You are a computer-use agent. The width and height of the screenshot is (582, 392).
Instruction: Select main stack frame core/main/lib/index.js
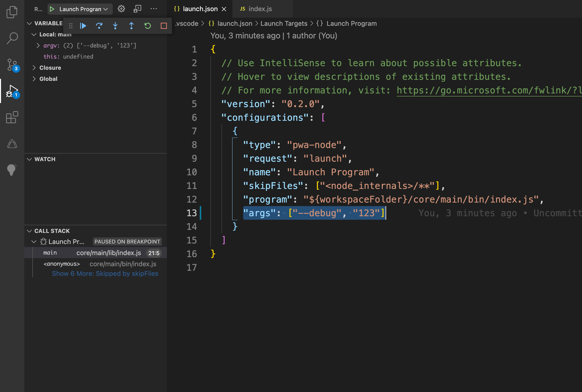[x=96, y=253]
